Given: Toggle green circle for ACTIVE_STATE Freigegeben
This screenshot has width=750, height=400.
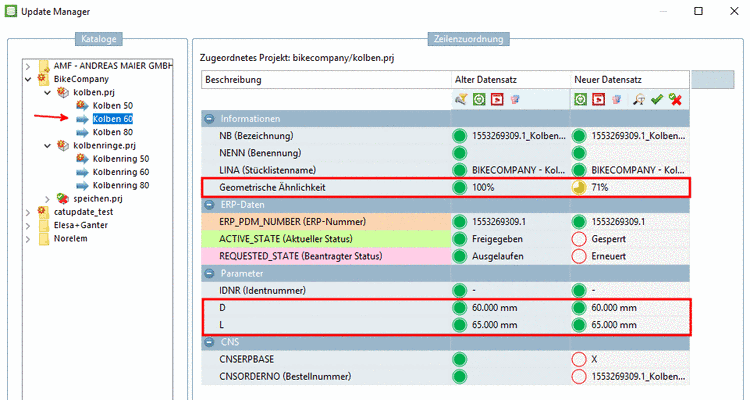Looking at the screenshot, I should 459,239.
